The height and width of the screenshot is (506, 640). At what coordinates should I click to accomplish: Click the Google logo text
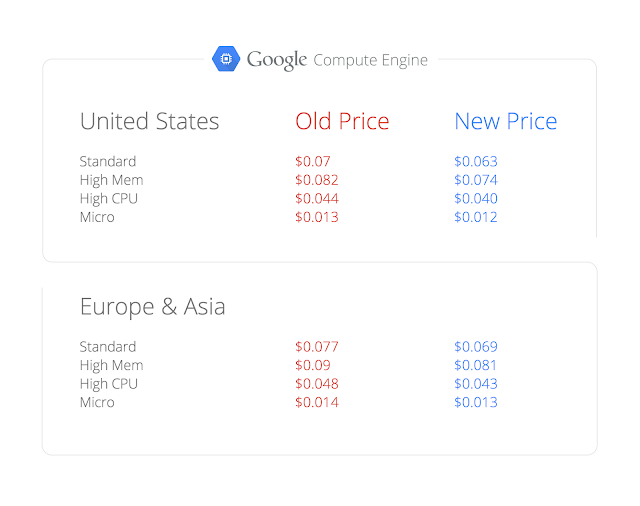click(276, 60)
